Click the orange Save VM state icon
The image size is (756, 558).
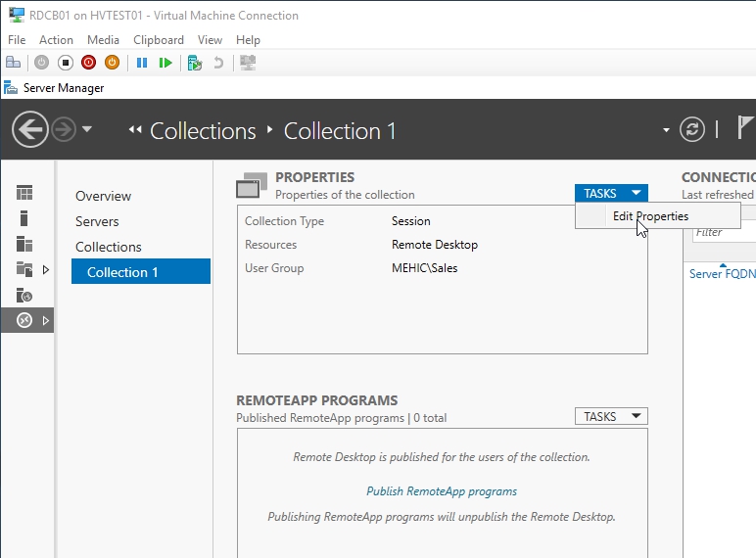coord(112,63)
